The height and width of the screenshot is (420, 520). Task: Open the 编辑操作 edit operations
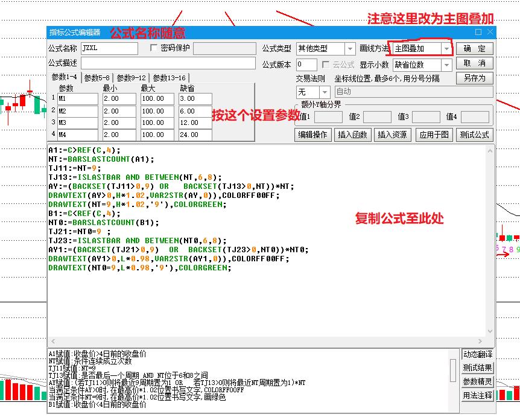pos(312,135)
